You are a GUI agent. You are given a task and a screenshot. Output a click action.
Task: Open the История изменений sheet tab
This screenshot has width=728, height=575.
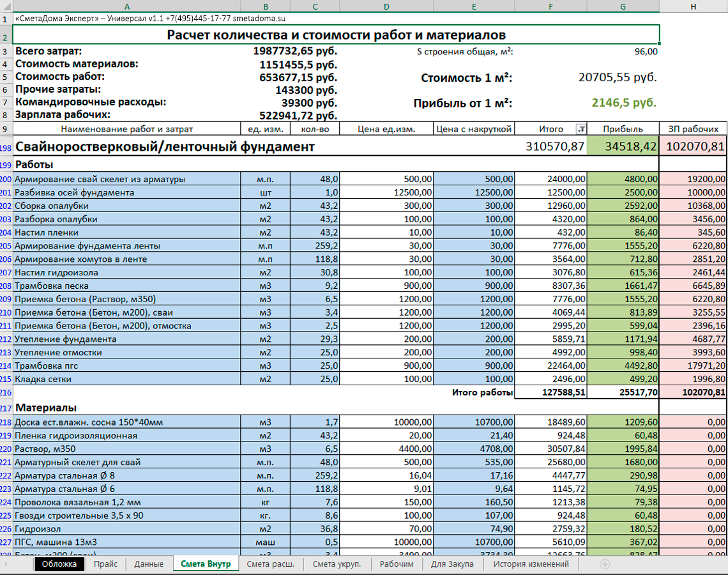531,564
